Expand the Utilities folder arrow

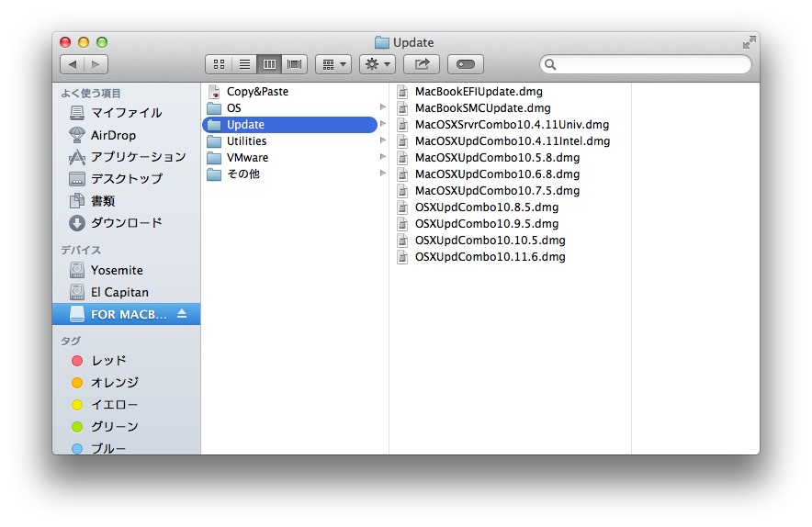point(383,140)
